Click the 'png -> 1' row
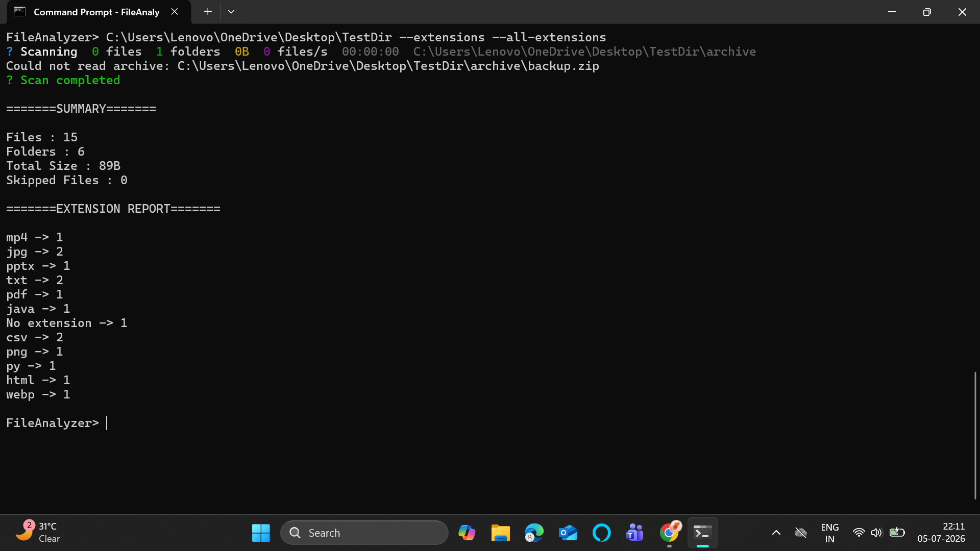The height and width of the screenshot is (551, 980). [35, 352]
